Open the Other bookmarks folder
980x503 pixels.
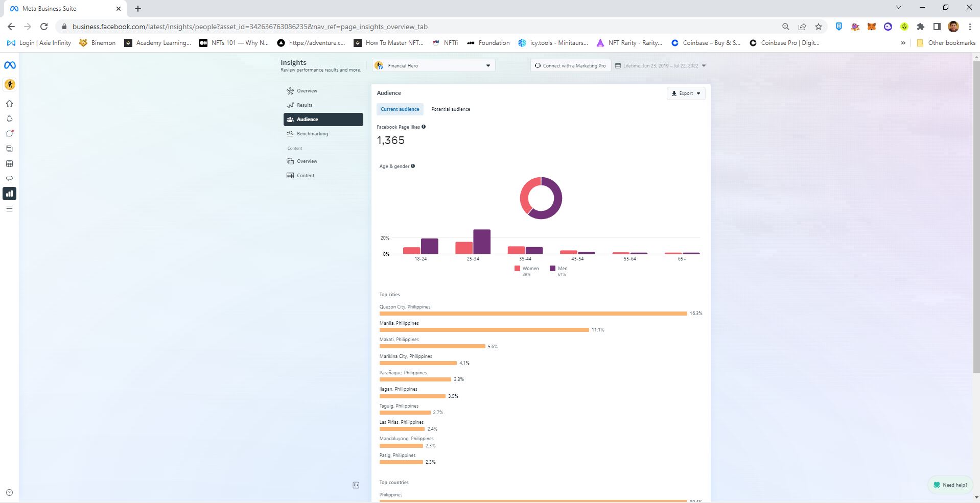[x=946, y=43]
